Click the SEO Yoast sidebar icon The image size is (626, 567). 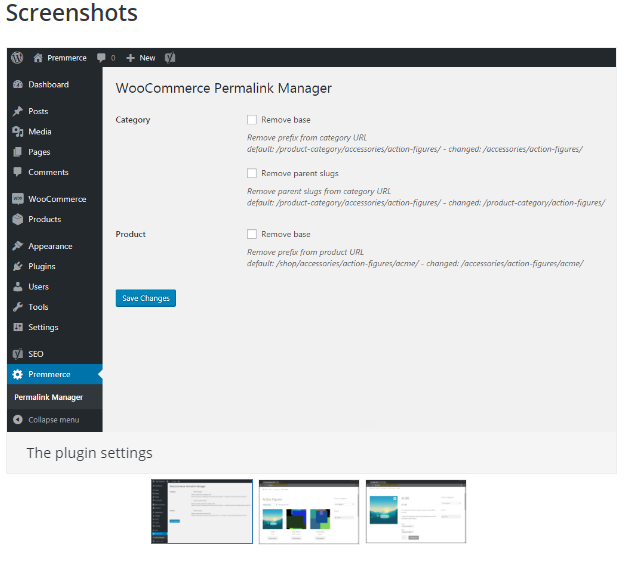point(18,354)
